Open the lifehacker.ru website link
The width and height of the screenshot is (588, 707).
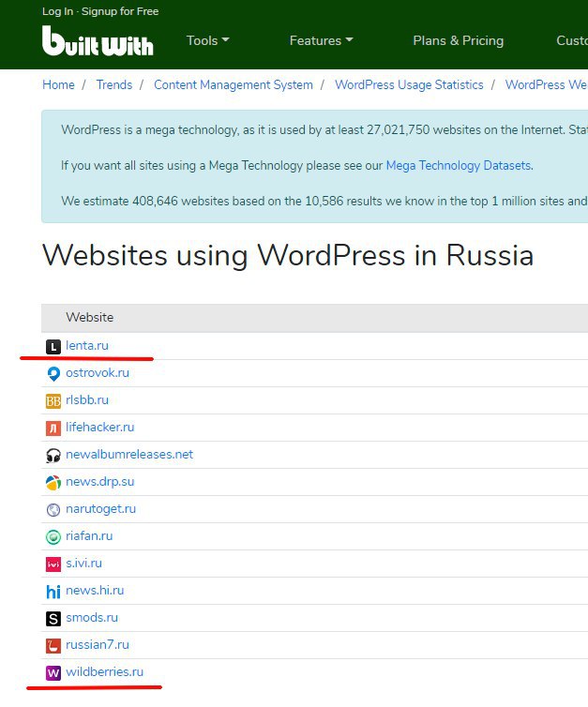pyautogui.click(x=100, y=427)
